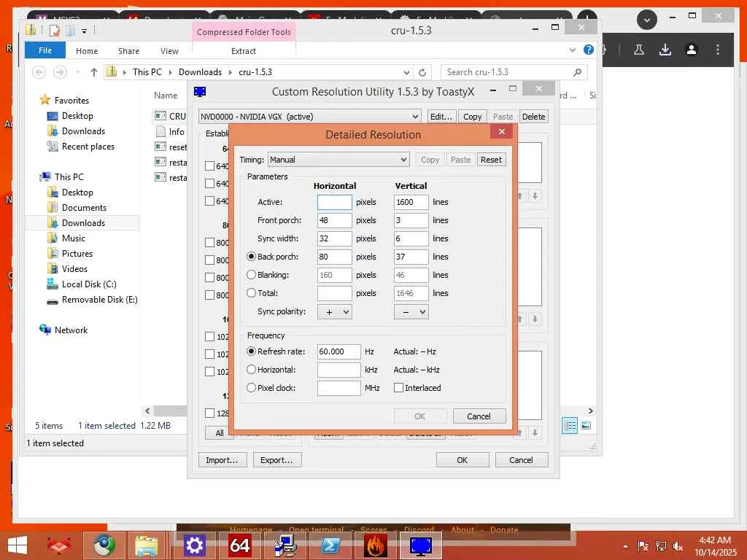Tick the first 800 established resolution checkbox
The height and width of the screenshot is (560, 747).
[209, 242]
